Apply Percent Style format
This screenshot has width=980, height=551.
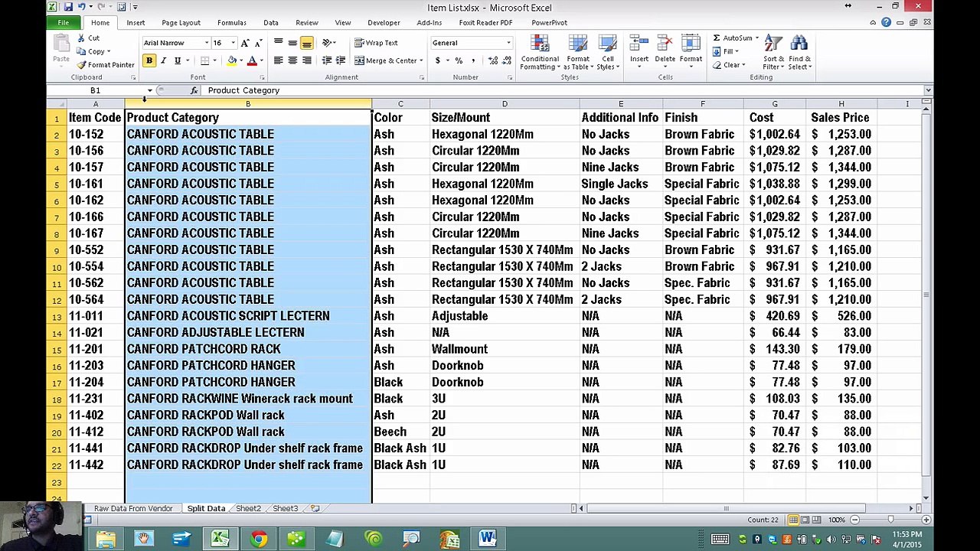[x=459, y=60]
